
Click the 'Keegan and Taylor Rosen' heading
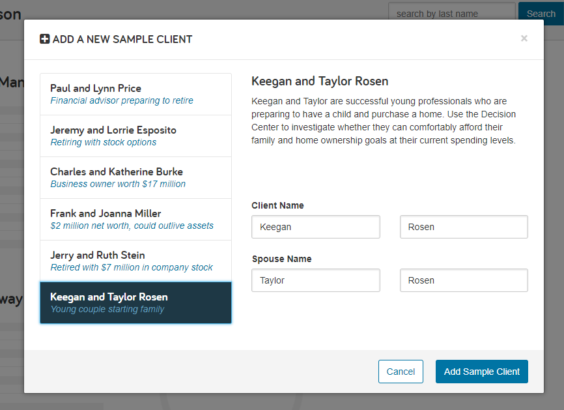click(320, 81)
